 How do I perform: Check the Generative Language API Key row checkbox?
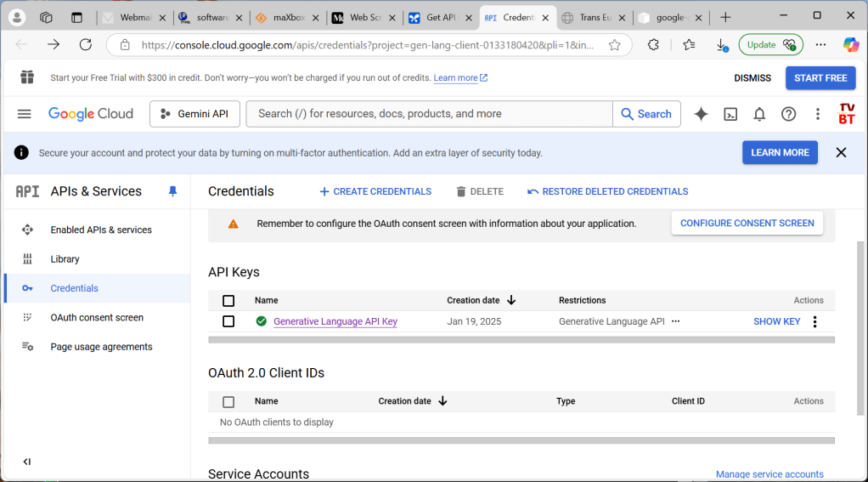click(228, 321)
